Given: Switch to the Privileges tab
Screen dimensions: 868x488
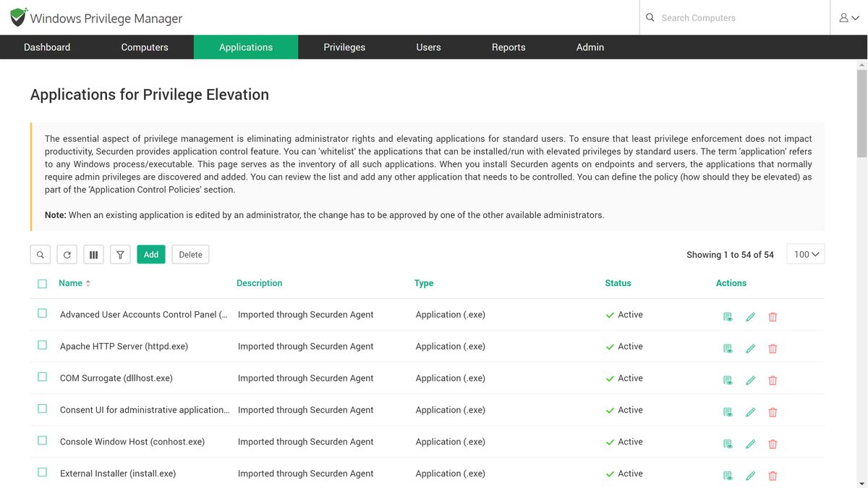Looking at the screenshot, I should (x=344, y=47).
